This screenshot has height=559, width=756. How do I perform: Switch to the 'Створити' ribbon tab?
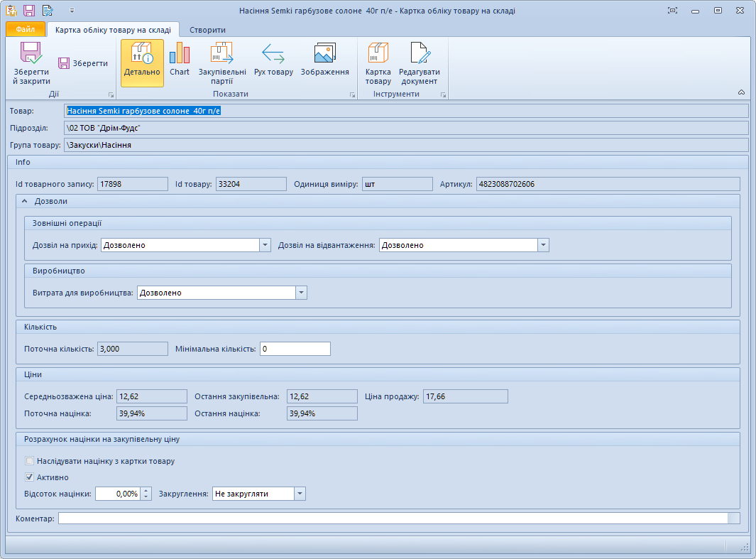pos(207,30)
